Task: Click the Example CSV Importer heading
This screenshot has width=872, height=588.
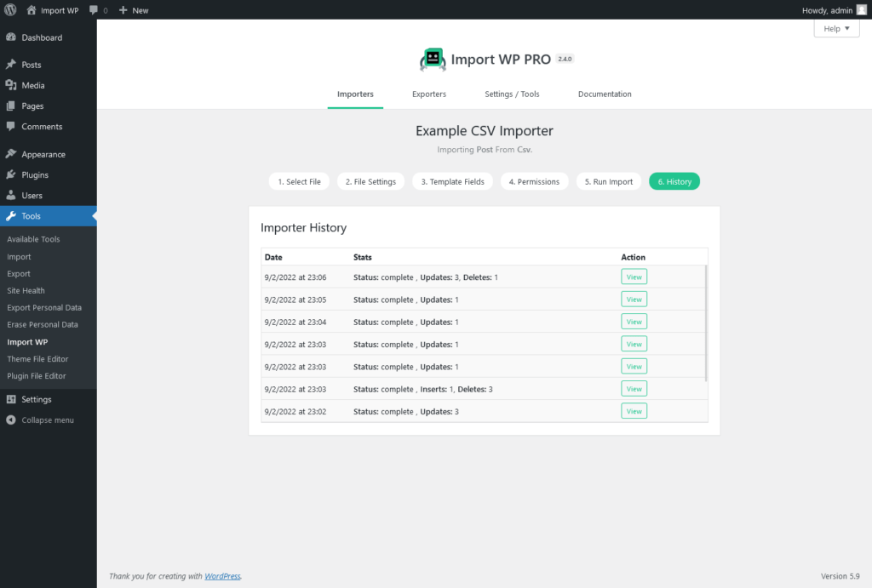Action: point(485,130)
